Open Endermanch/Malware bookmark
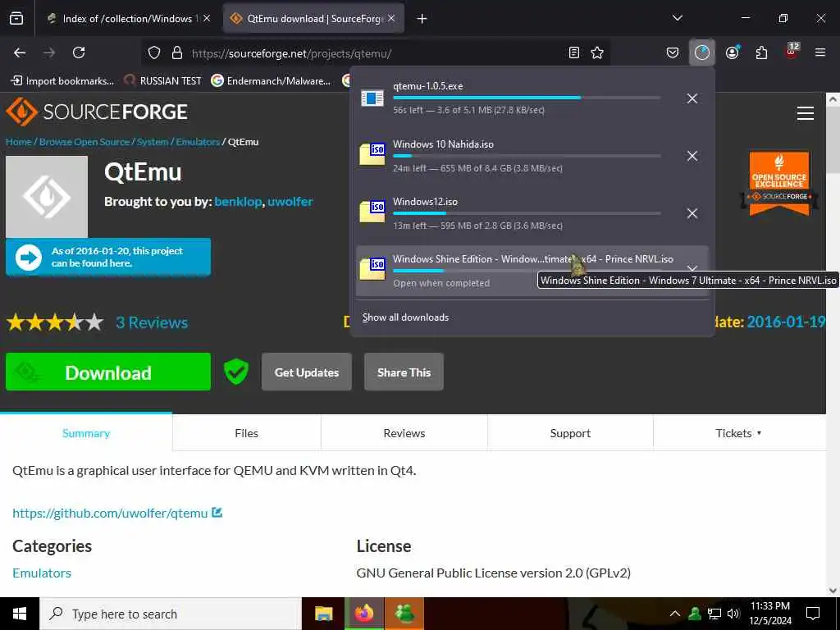 click(x=271, y=81)
